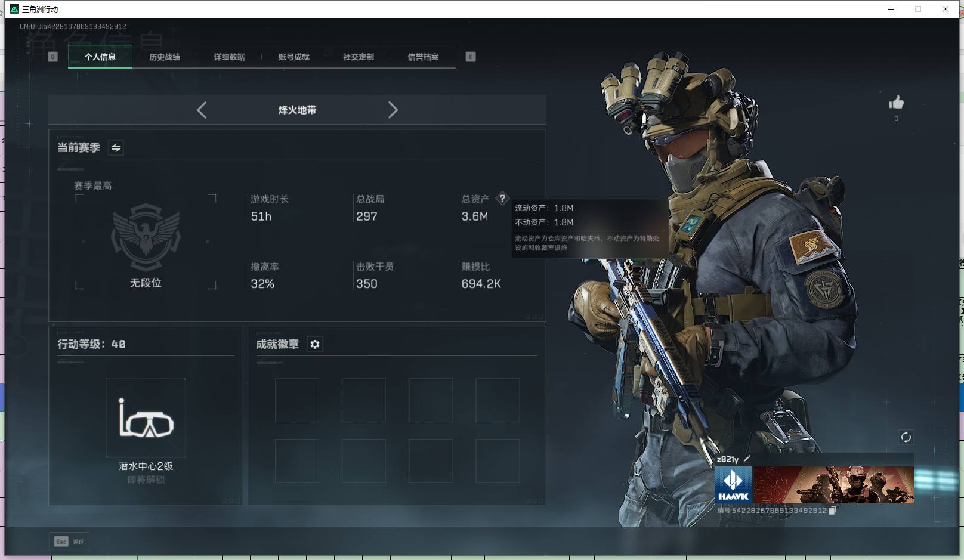Click the player banner card image
The width and height of the screenshot is (964, 560).
[x=833, y=485]
